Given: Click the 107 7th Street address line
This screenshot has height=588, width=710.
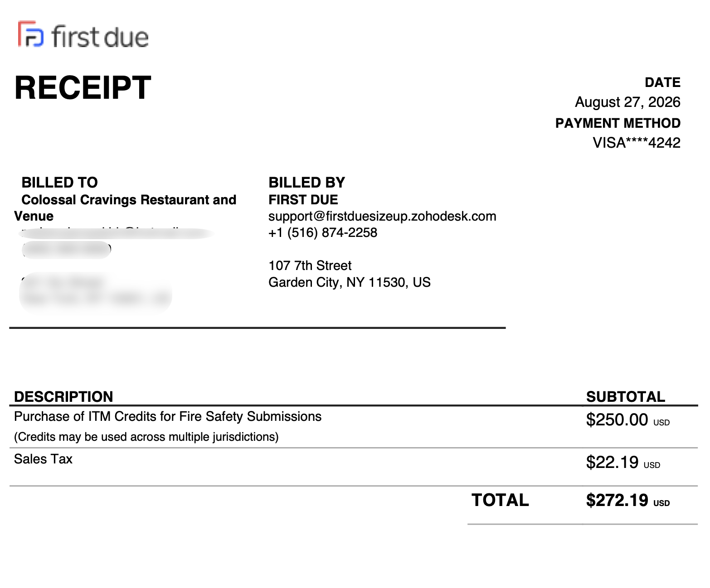Looking at the screenshot, I should (x=310, y=265).
